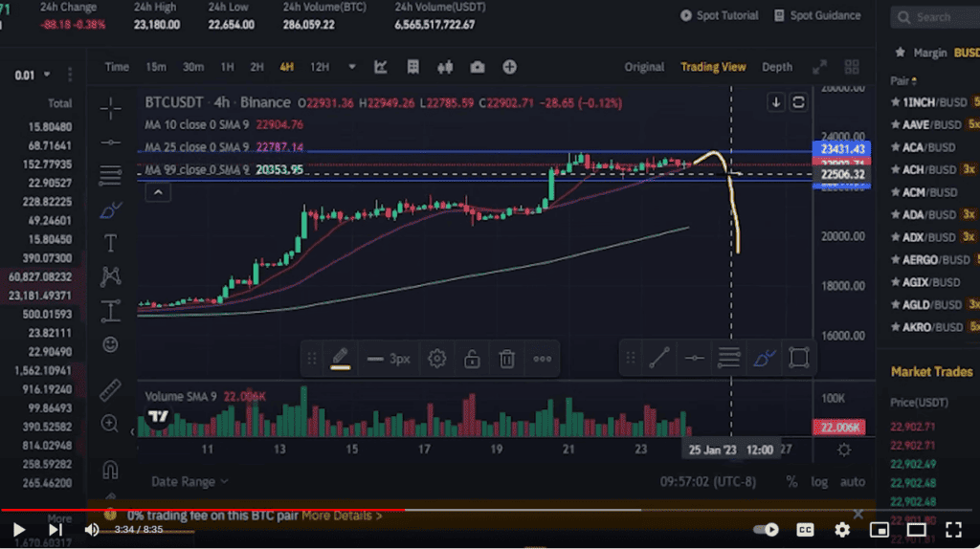980x549 pixels.
Task: Open More Details link in fee banner
Action: (342, 516)
